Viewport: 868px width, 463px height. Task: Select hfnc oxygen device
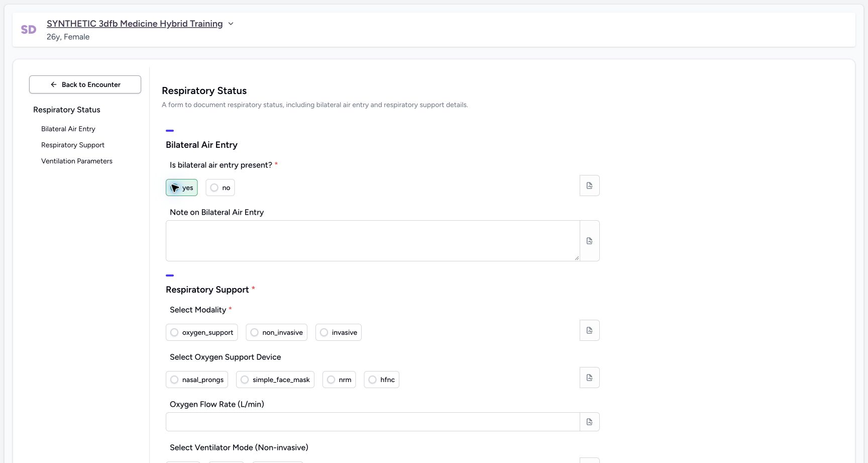pyautogui.click(x=382, y=380)
